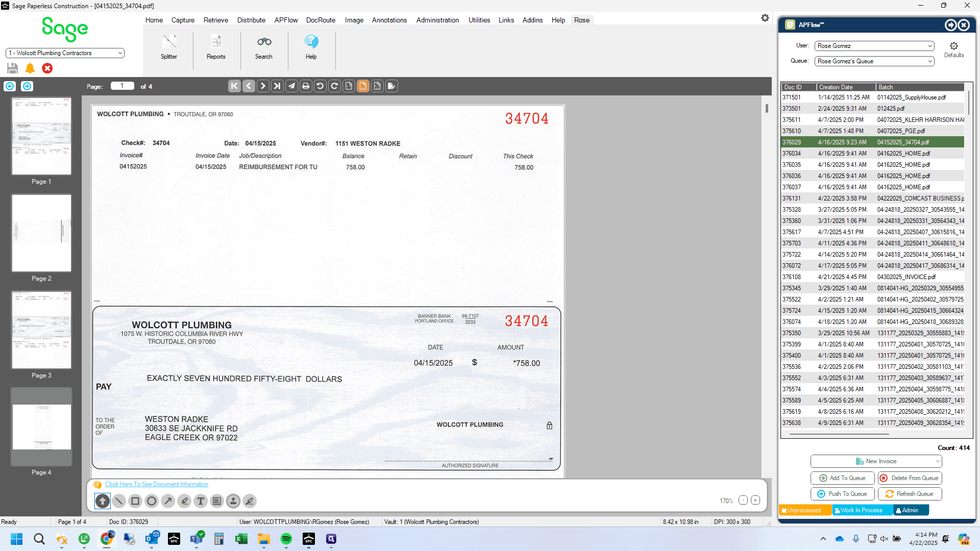980x551 pixels.
Task: Switch to the Unprocessed tab
Action: click(804, 510)
